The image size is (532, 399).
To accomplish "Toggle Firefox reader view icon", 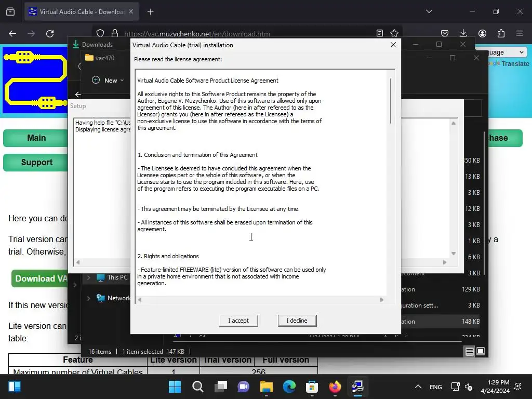I will click(x=380, y=33).
